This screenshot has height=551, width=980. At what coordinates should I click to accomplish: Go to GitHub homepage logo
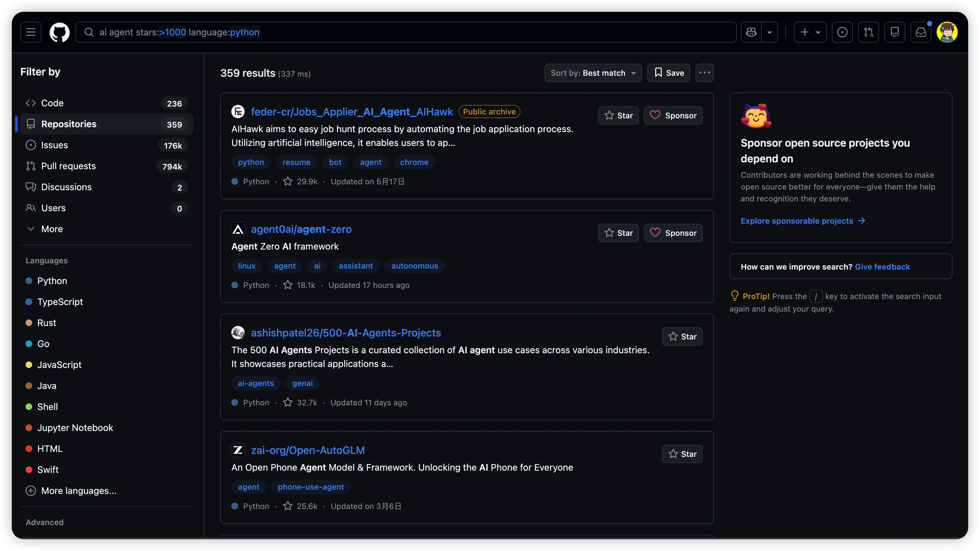point(60,32)
